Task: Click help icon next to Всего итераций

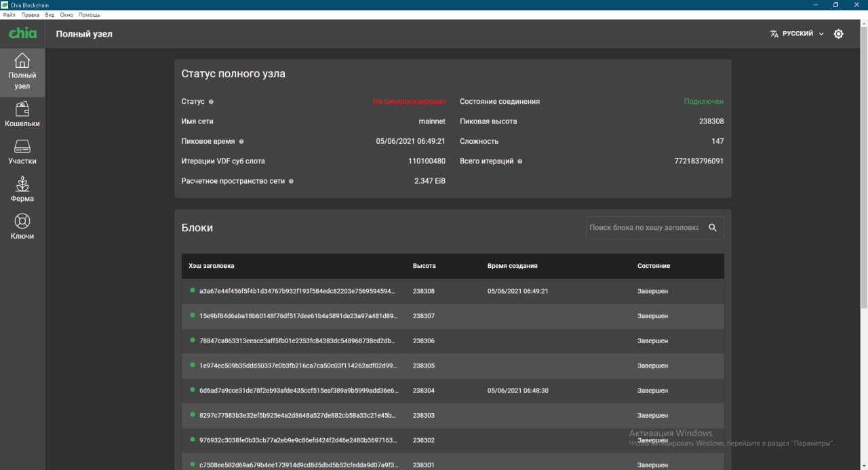Action: [520, 161]
